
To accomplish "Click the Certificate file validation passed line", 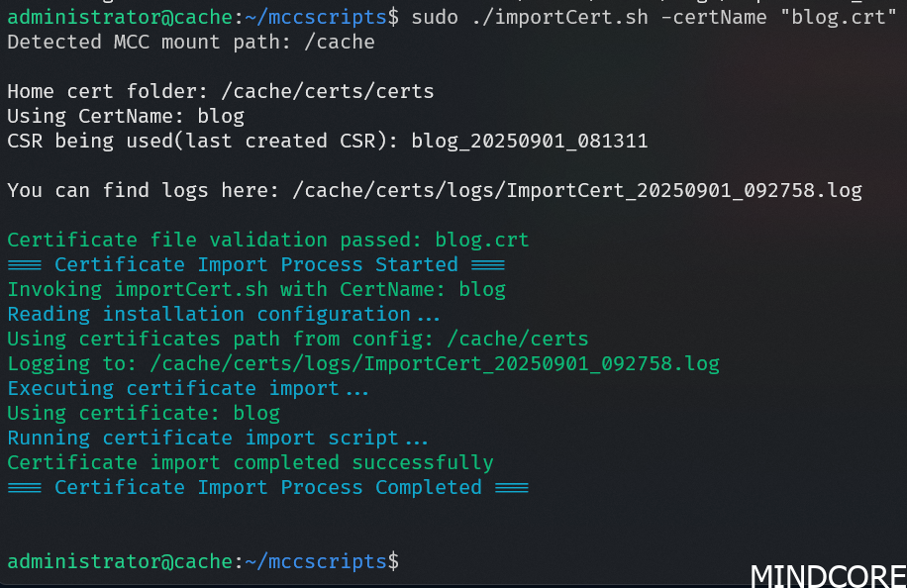I will pos(268,240).
